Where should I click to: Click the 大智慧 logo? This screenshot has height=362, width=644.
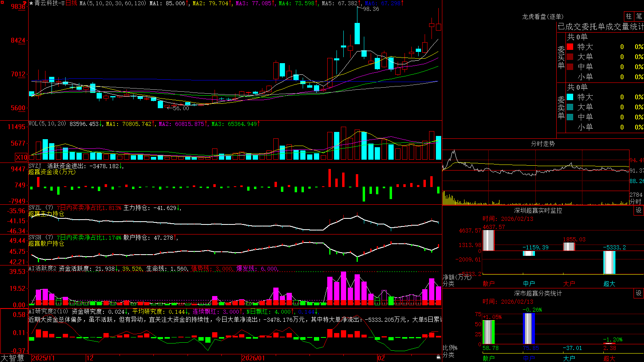pyautogui.click(x=12, y=358)
